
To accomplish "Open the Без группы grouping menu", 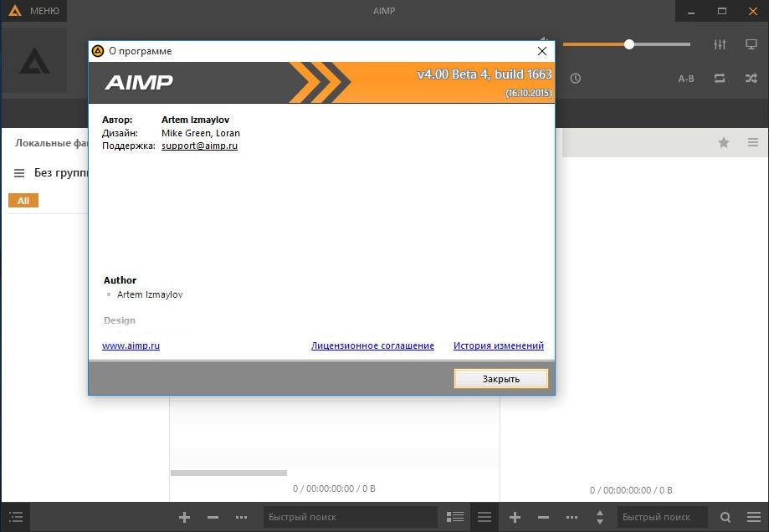I will click(x=19, y=173).
